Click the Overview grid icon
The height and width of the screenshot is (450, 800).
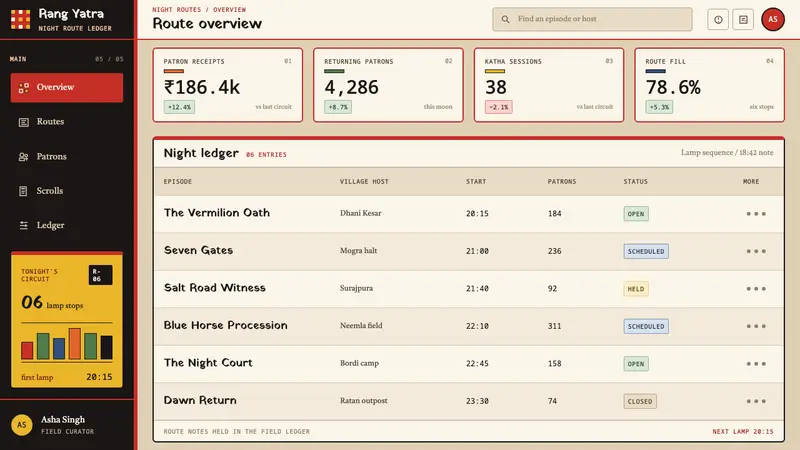tap(23, 88)
